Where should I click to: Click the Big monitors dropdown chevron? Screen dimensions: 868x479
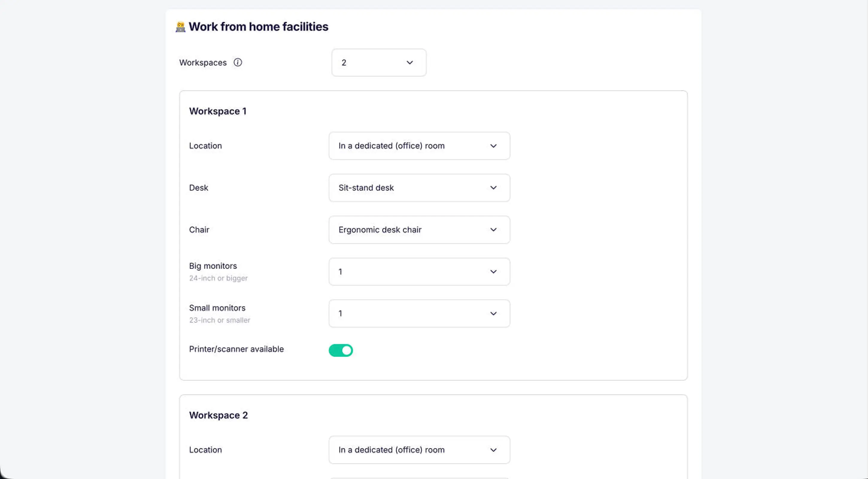[x=493, y=272]
